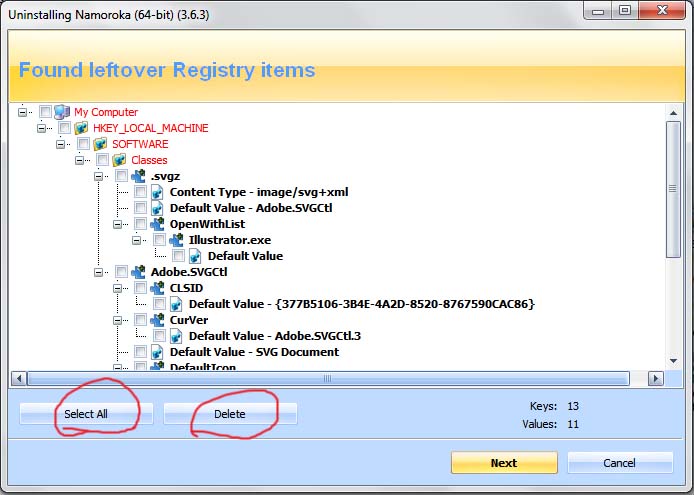694x495 pixels.
Task: Click the Illustrator.exe key icon
Action: (176, 240)
